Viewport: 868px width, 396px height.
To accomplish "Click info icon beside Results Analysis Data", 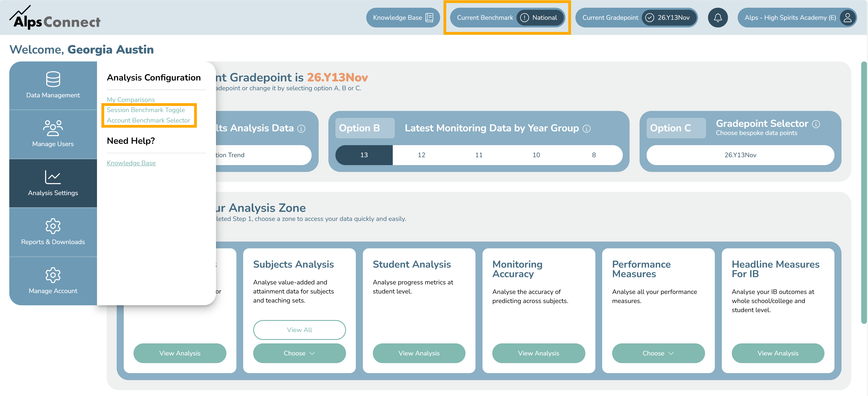I will (302, 129).
